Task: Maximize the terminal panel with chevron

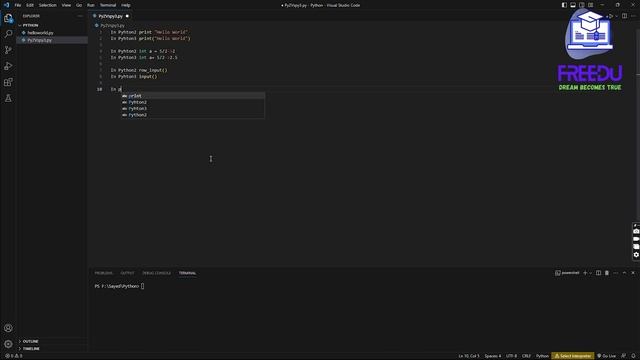Action: [624, 273]
